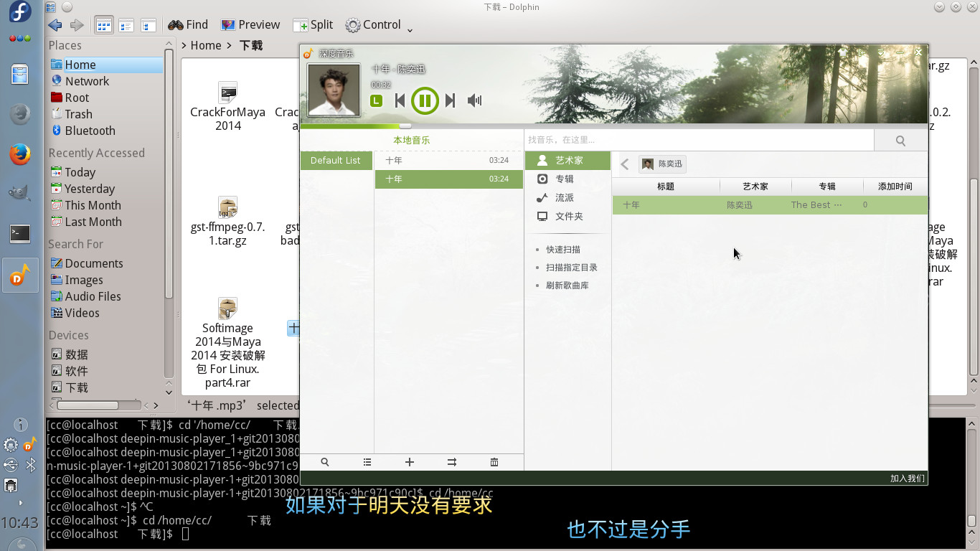980x551 pixels.
Task: Select the 十年 row in the library table
Action: pyautogui.click(x=770, y=205)
